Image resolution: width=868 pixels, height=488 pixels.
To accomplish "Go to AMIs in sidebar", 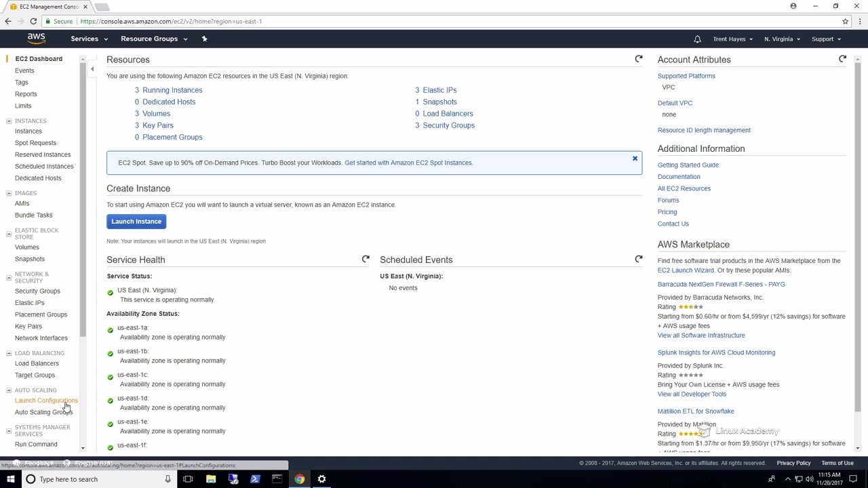I will [x=22, y=203].
